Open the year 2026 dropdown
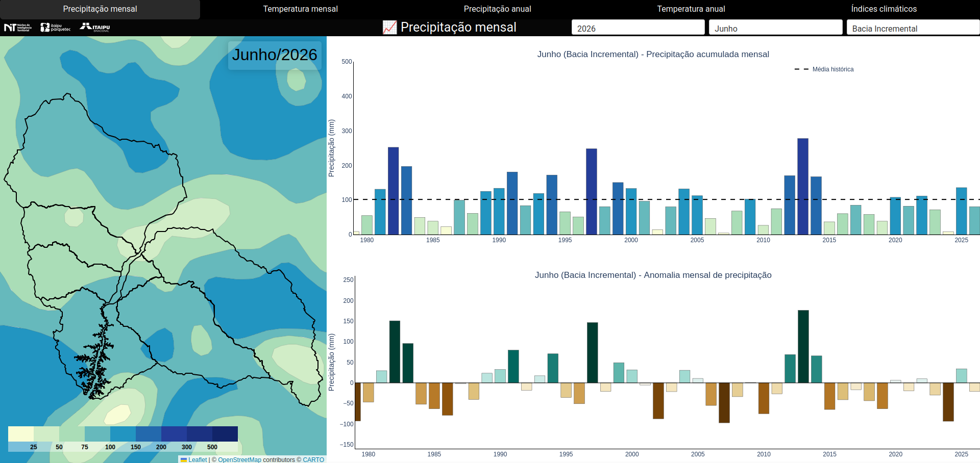This screenshot has height=463, width=980. tap(638, 28)
